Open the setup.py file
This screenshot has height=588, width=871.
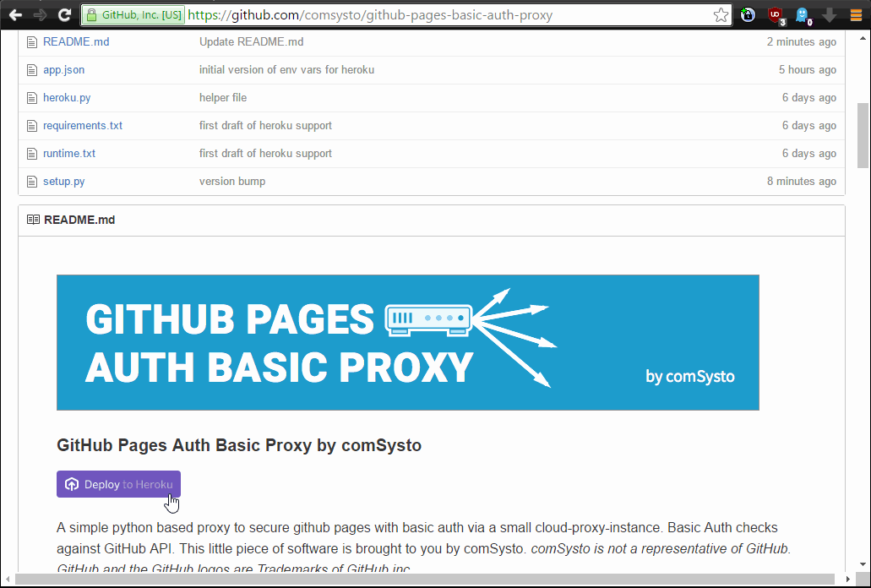click(64, 181)
